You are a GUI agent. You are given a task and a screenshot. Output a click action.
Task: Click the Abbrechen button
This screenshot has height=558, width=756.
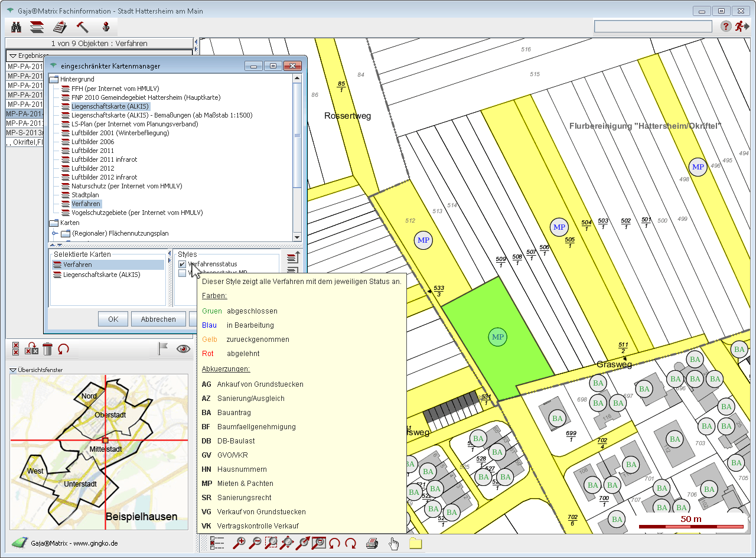[158, 319]
